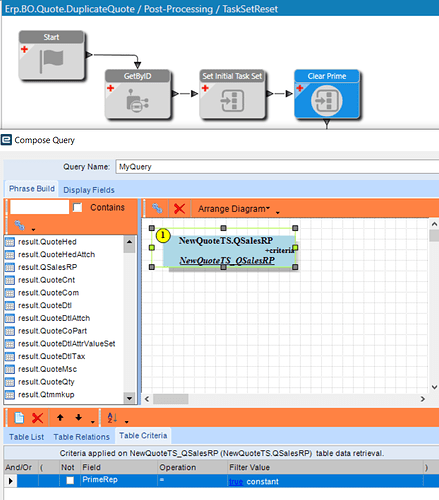
Task: Toggle the Not checkbox for PrimeRep row
Action: point(70,480)
